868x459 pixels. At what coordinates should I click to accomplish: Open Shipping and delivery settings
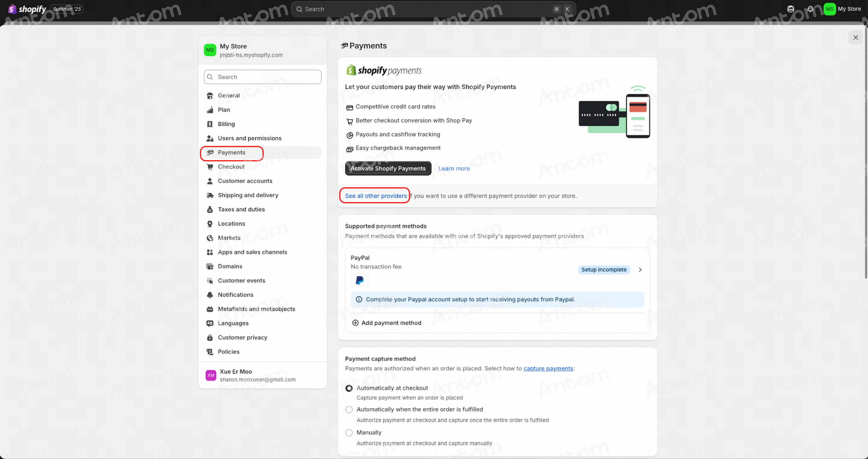tap(262, 195)
